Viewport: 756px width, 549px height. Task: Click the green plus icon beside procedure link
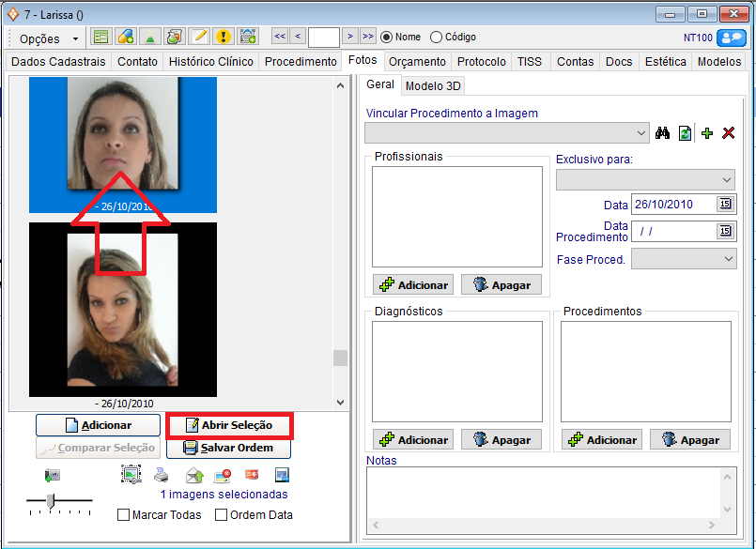[707, 133]
